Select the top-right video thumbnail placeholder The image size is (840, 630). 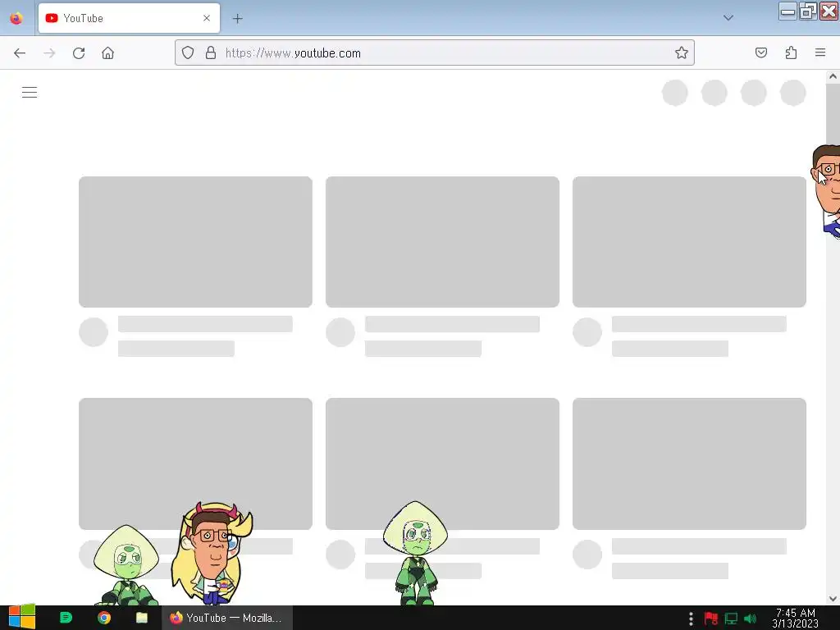coord(689,242)
